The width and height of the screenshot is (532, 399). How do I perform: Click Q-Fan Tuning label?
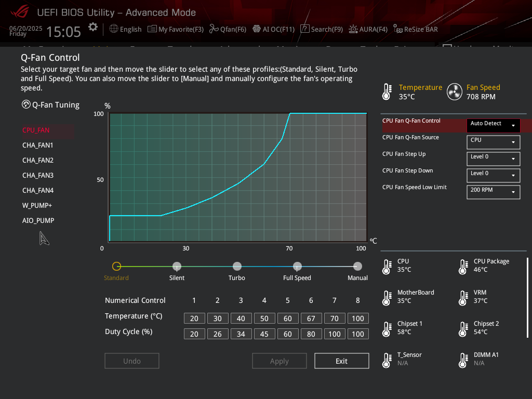[x=56, y=105]
